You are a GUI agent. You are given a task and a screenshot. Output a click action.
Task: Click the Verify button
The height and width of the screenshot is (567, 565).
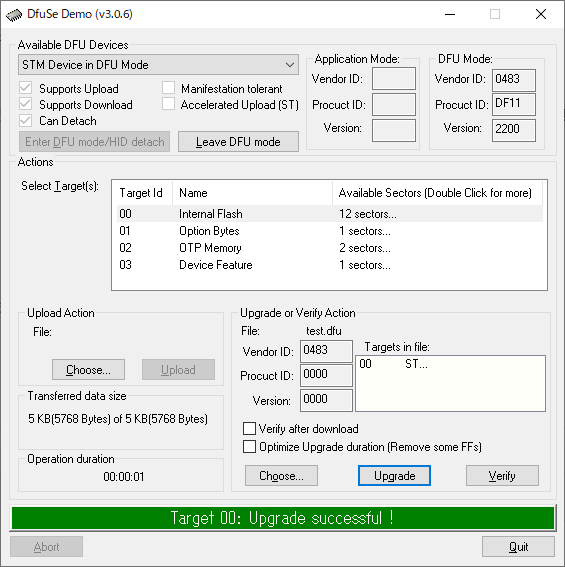point(502,476)
